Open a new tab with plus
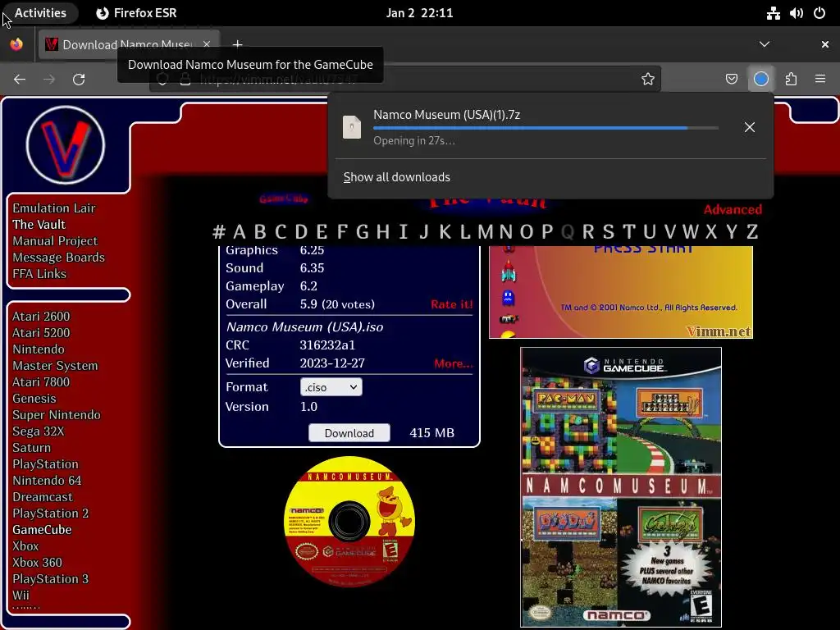Screen dimensions: 840x630 tap(238, 44)
